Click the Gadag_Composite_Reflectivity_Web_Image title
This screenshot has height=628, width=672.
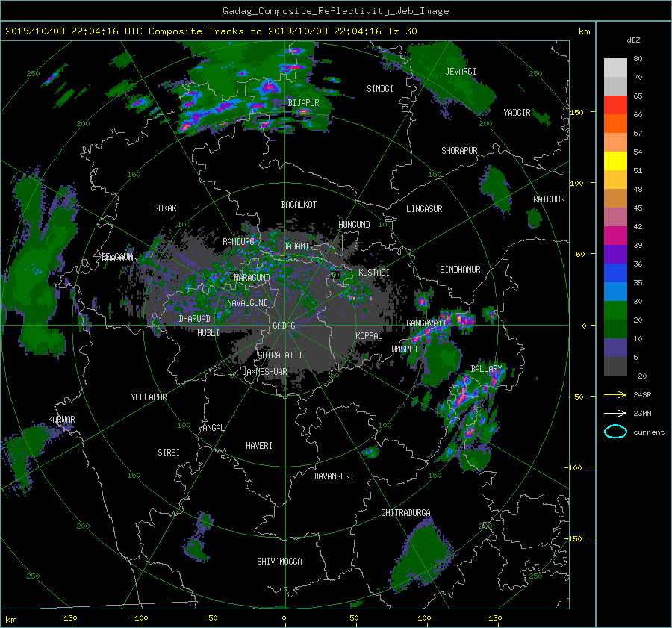[x=335, y=11]
